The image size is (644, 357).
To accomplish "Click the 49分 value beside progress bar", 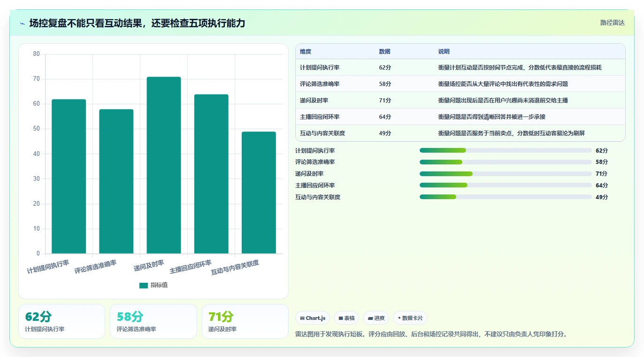I will 602,197.
